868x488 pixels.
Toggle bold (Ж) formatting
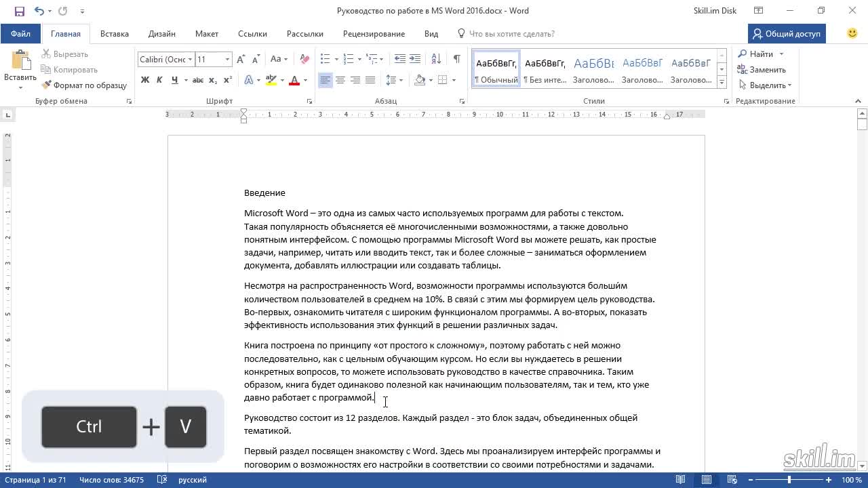[x=144, y=80]
